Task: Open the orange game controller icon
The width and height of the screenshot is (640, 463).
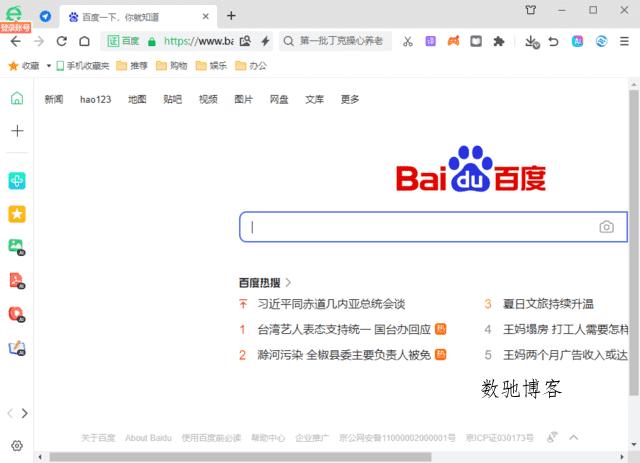Action: tap(453, 41)
